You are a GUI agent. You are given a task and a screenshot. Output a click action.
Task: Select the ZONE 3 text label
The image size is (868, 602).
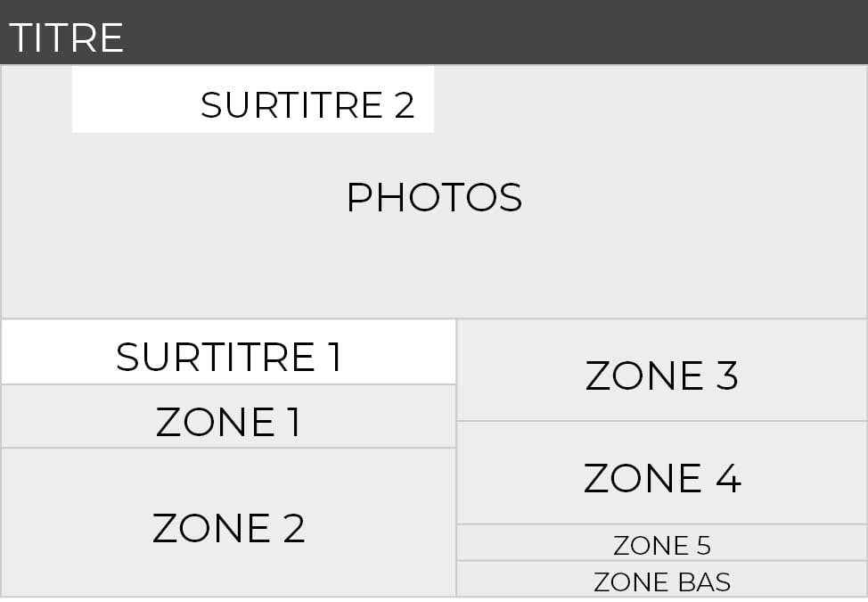662,375
